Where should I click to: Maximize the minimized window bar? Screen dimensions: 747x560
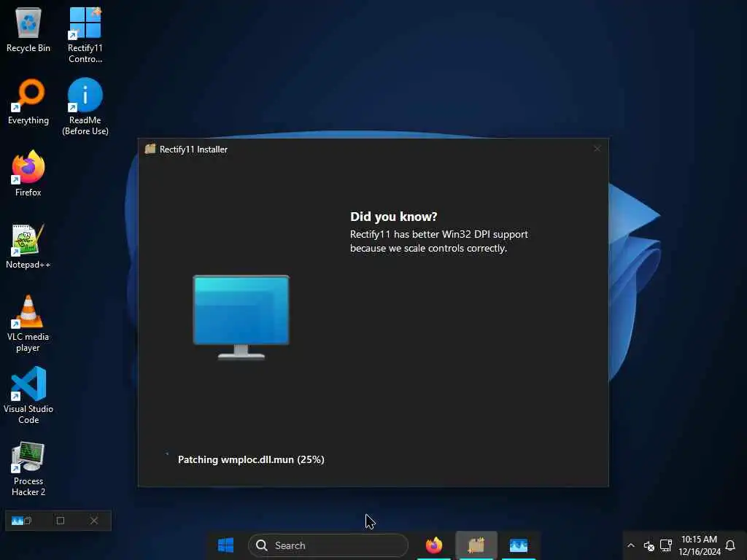point(60,521)
